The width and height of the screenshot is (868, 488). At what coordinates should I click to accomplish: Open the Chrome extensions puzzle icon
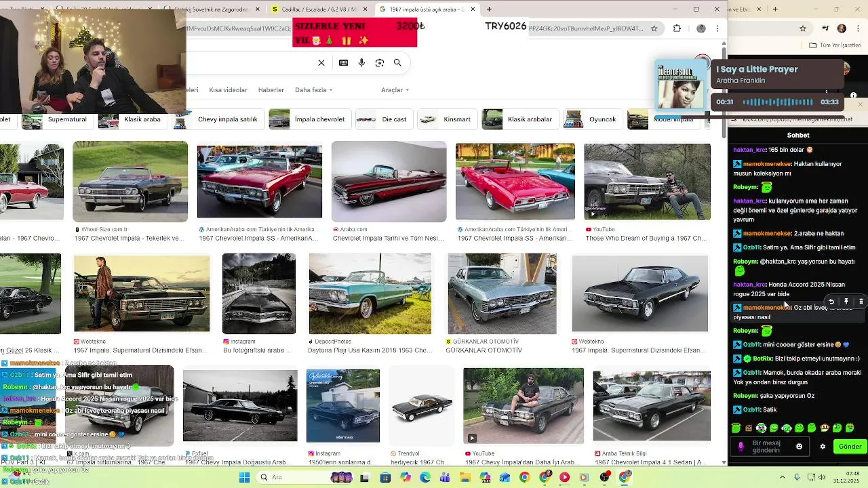tap(677, 28)
